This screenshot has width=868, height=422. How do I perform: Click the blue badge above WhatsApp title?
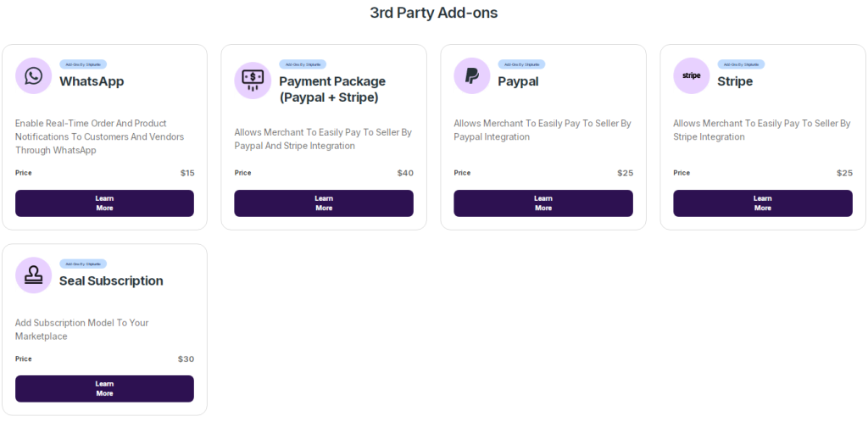83,64
